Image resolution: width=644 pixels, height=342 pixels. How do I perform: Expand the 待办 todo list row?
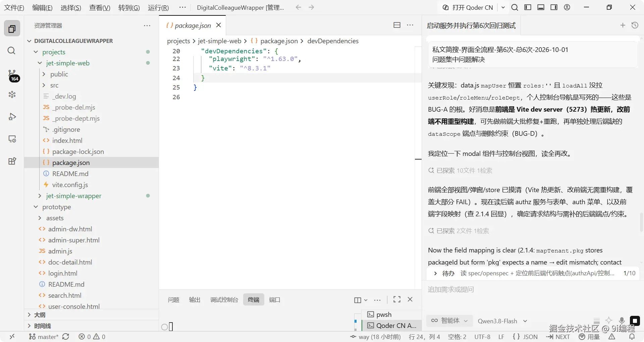(533, 273)
